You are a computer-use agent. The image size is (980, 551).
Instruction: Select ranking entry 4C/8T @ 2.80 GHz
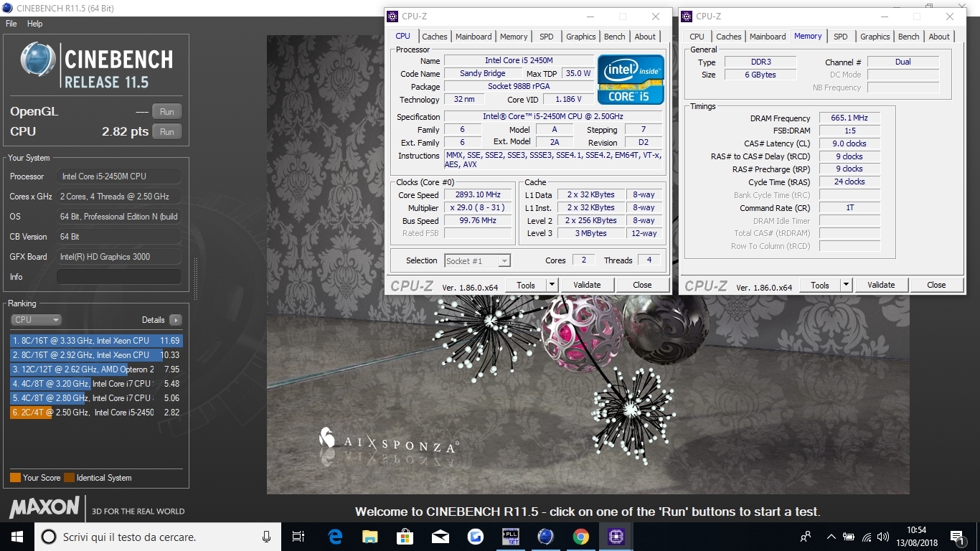point(96,398)
